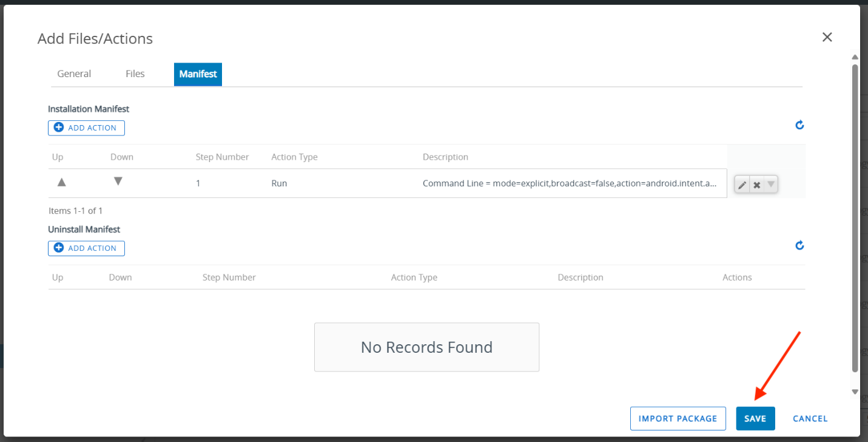Cancel the Add Files/Actions dialog
Image resolution: width=868 pixels, height=442 pixels.
[x=810, y=418]
